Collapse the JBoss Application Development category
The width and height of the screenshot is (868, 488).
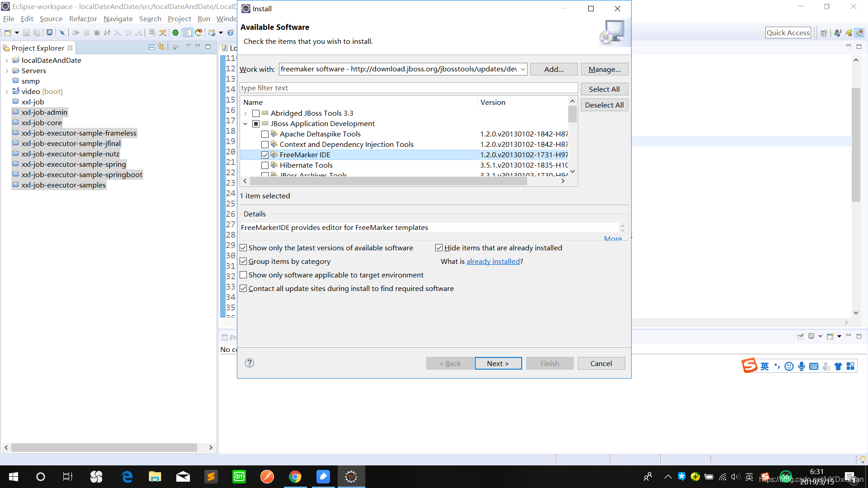pyautogui.click(x=245, y=123)
